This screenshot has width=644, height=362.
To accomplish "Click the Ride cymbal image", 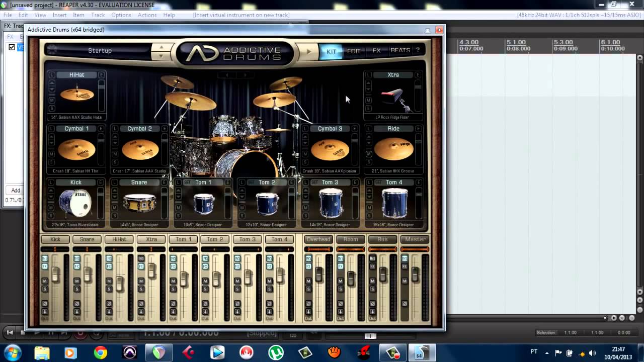I will coord(393,149).
